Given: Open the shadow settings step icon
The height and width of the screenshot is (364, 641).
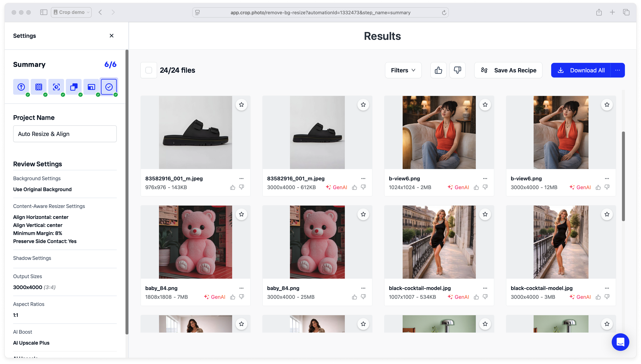Looking at the screenshot, I should 74,87.
